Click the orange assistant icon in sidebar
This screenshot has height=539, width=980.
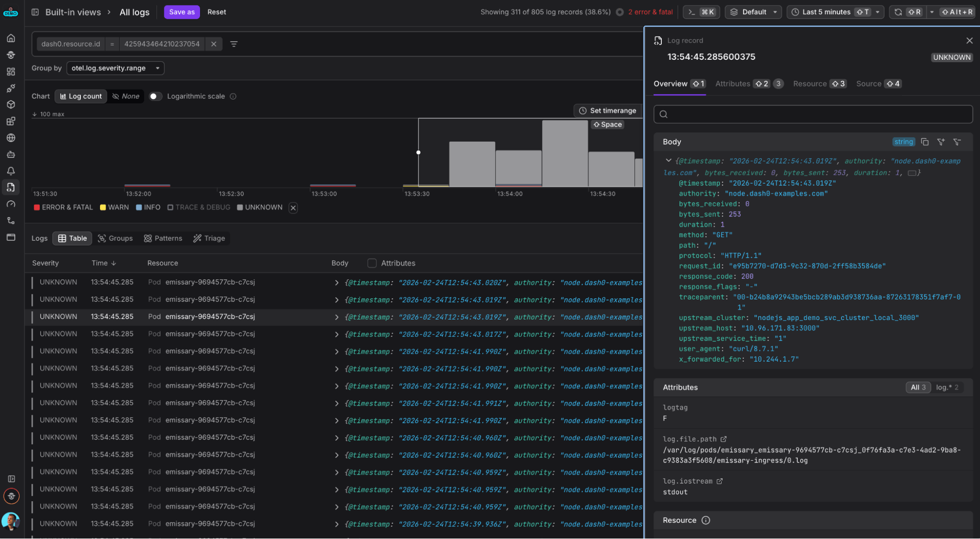[11, 496]
